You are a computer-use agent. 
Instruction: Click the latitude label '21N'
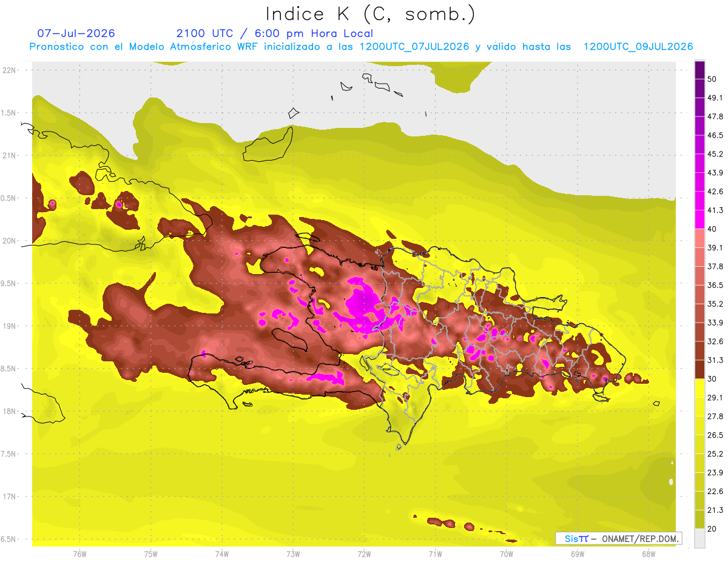click(10, 155)
